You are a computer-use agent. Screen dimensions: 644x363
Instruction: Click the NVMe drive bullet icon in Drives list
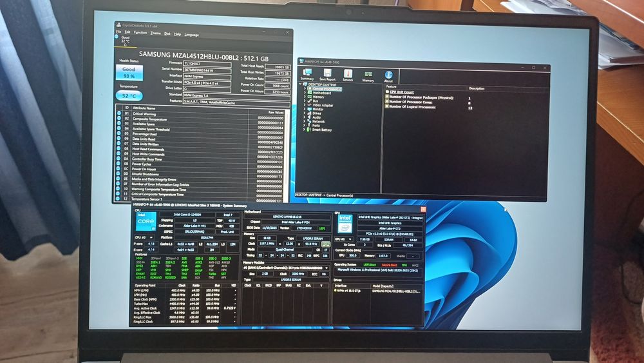click(x=336, y=290)
